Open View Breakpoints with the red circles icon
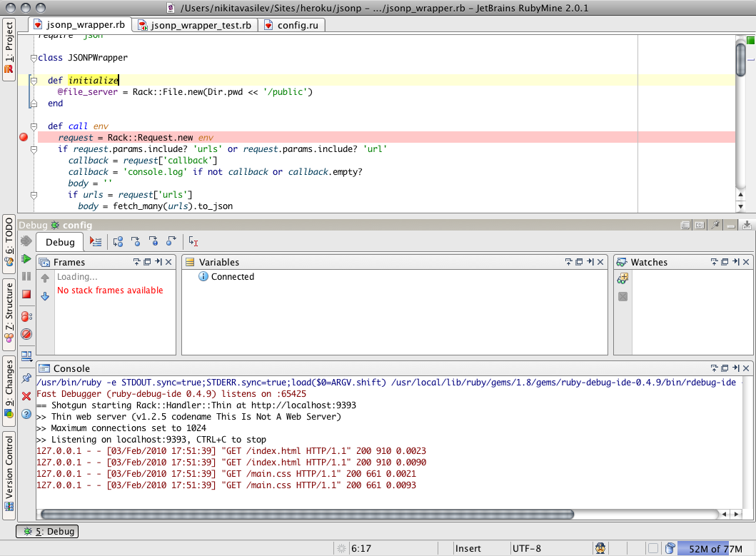This screenshot has height=556, width=756. tap(26, 316)
